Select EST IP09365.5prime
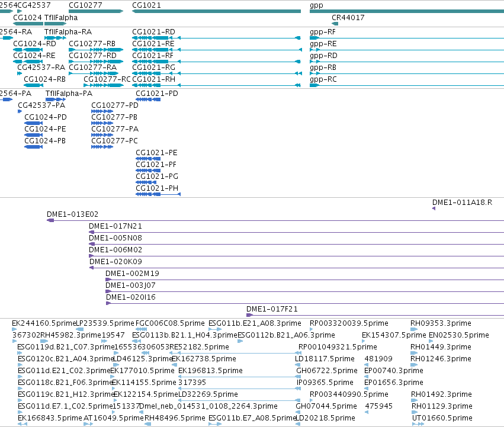504x427 pixels. [325, 383]
